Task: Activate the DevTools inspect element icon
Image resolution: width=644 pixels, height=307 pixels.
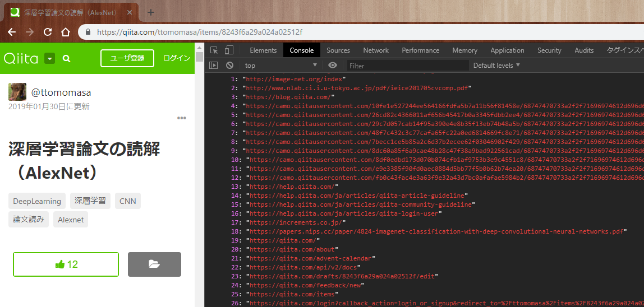Action: tap(214, 50)
